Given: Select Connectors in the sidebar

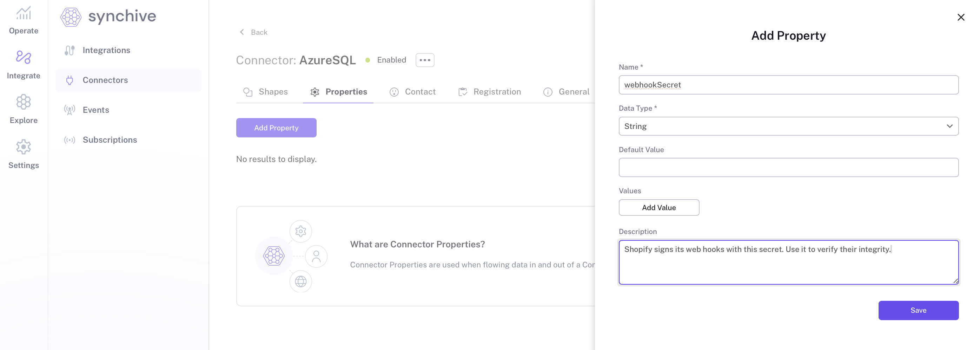Looking at the screenshot, I should (x=105, y=80).
